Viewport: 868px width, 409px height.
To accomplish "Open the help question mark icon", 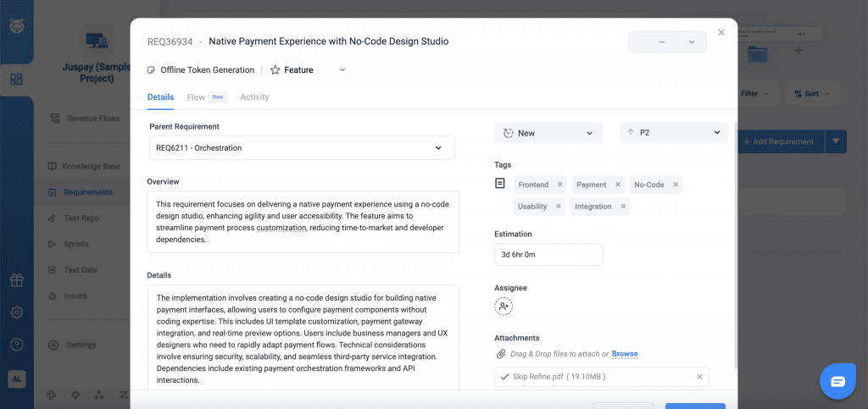I will 16,345.
